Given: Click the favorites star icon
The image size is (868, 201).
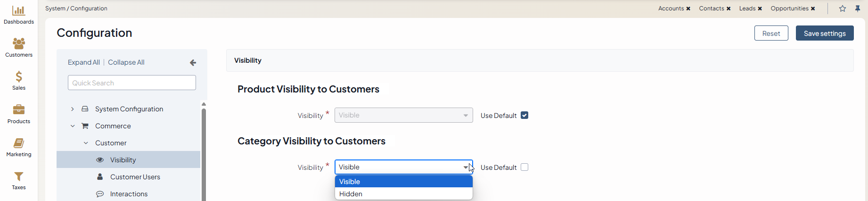Looking at the screenshot, I should pos(843,8).
